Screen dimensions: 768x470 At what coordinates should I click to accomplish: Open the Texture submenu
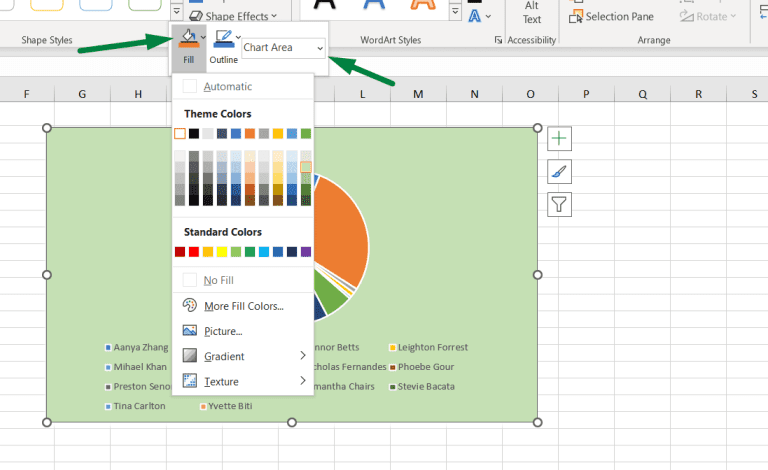pyautogui.click(x=242, y=381)
